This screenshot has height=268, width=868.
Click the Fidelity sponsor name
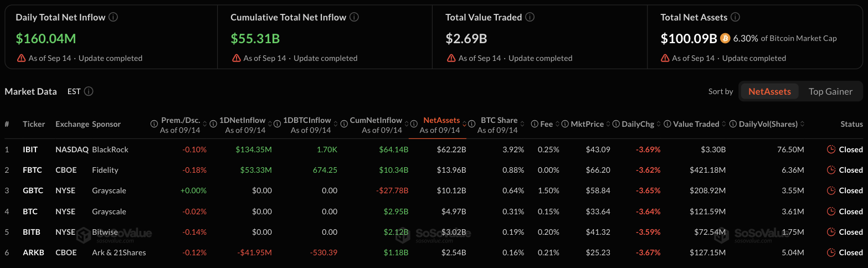point(105,170)
